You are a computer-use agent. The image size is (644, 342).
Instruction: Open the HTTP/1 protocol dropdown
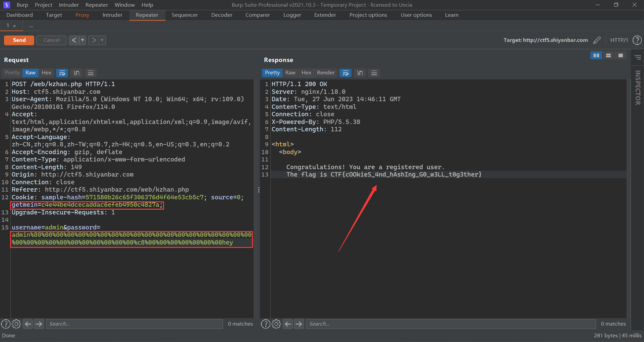619,40
